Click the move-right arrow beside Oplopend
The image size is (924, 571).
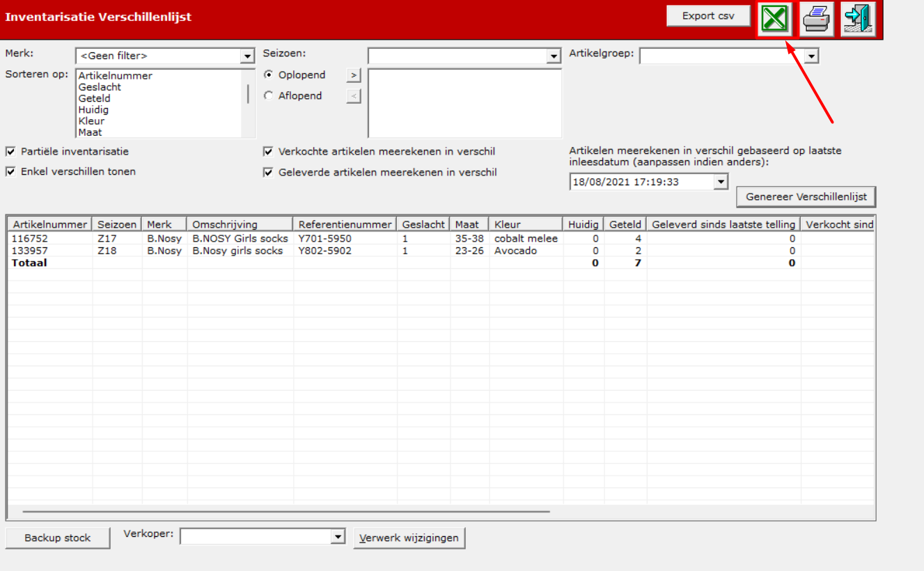(x=354, y=75)
